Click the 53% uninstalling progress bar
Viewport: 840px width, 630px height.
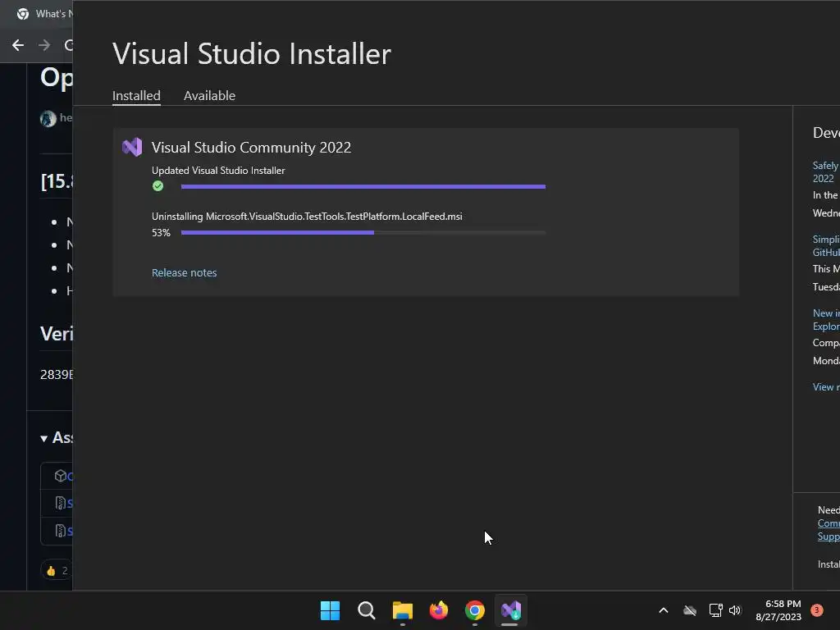pos(363,232)
